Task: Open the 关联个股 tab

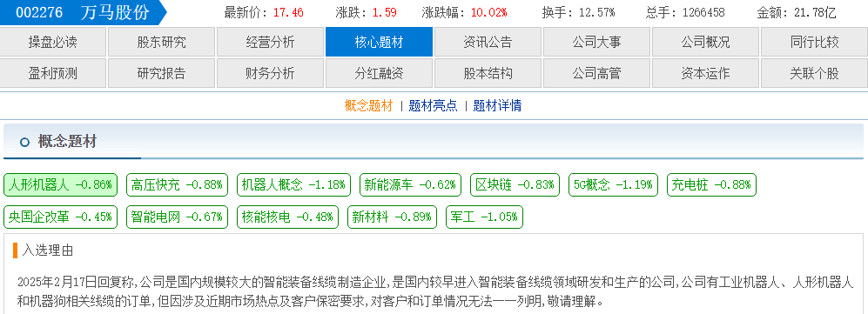Action: click(814, 73)
